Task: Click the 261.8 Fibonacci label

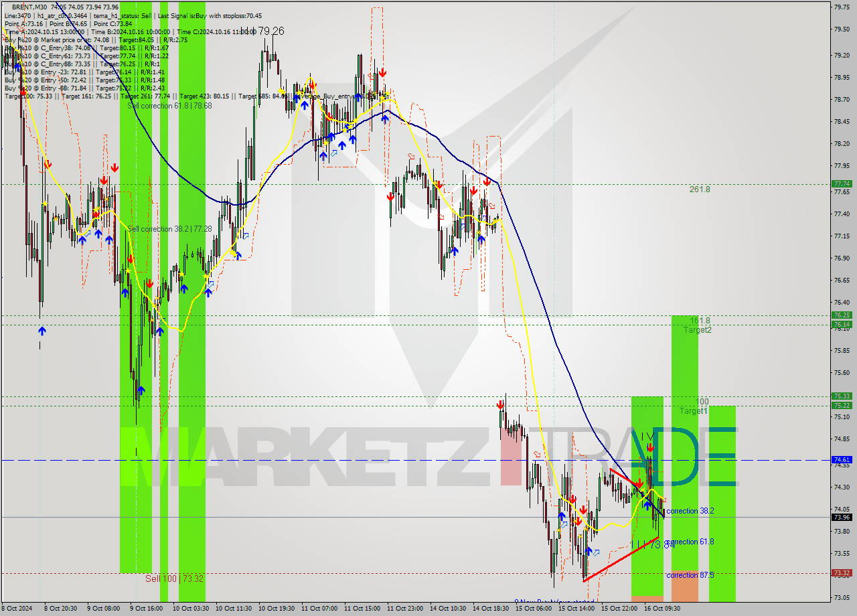Action: pos(700,189)
